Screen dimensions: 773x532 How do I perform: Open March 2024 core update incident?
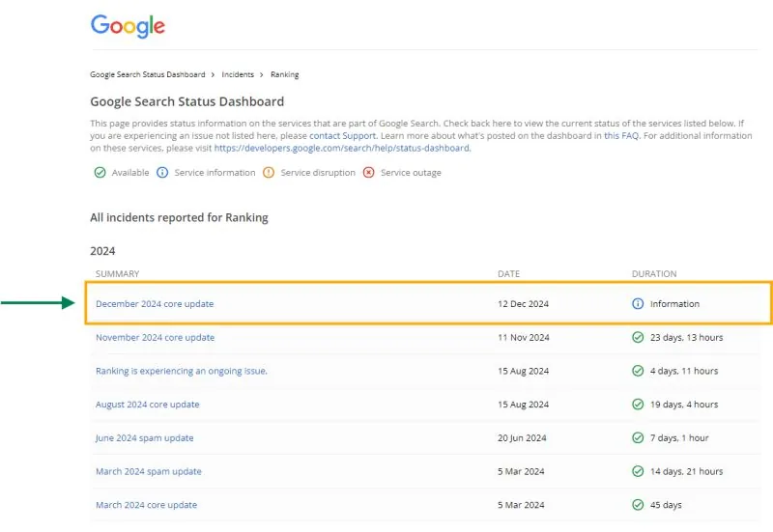[x=147, y=505]
